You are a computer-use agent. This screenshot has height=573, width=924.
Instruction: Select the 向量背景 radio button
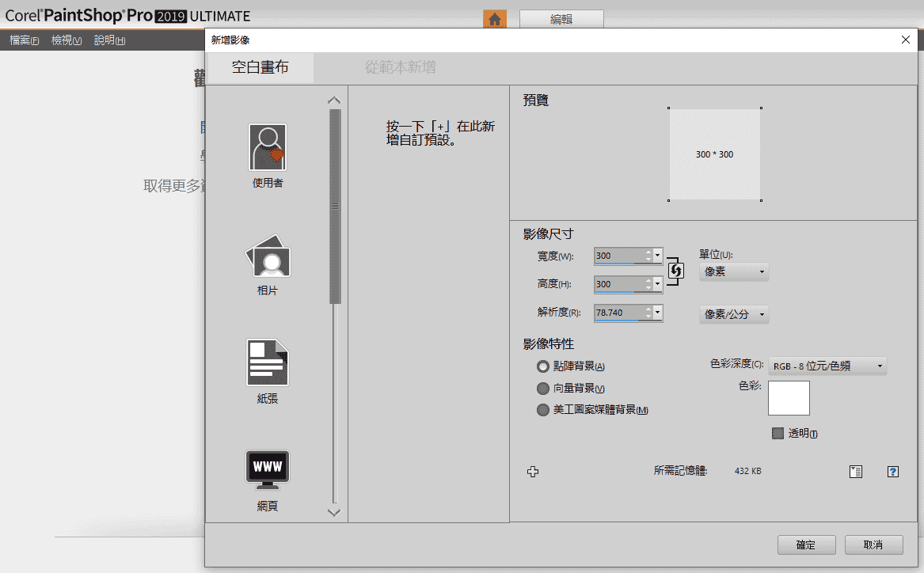coord(542,389)
